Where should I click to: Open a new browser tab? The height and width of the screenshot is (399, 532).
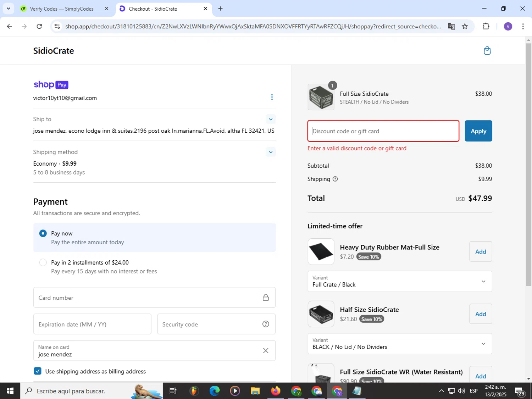point(220,9)
